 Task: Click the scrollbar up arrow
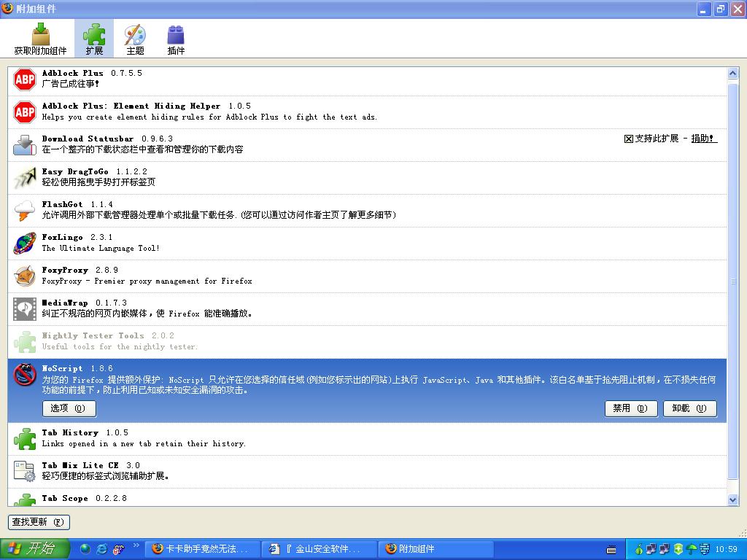click(732, 73)
